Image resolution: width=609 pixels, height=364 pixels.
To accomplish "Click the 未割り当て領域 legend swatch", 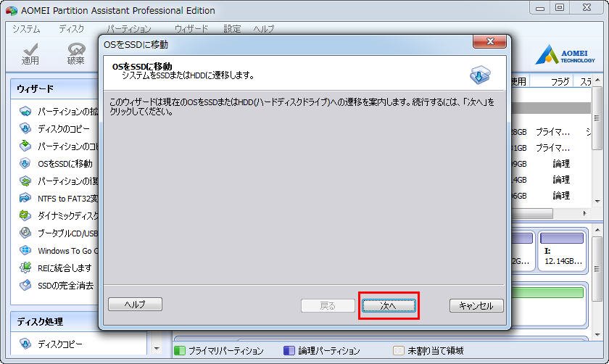I will click(x=399, y=350).
